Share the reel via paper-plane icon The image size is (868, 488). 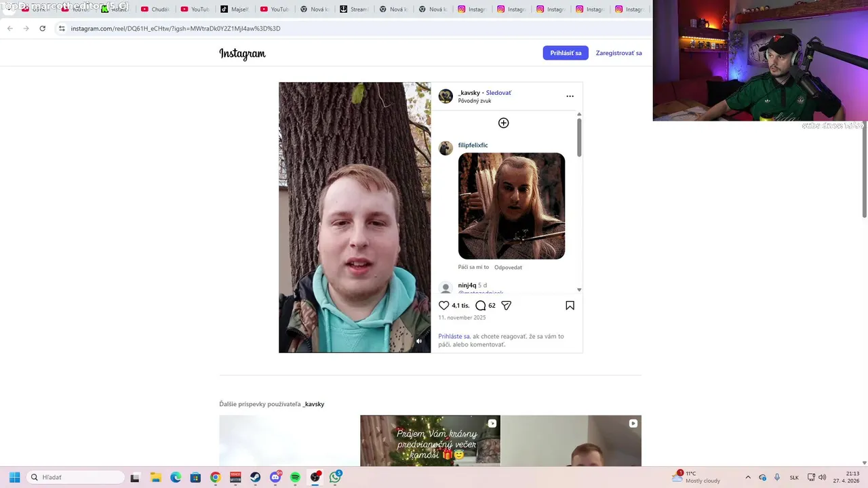coord(506,306)
